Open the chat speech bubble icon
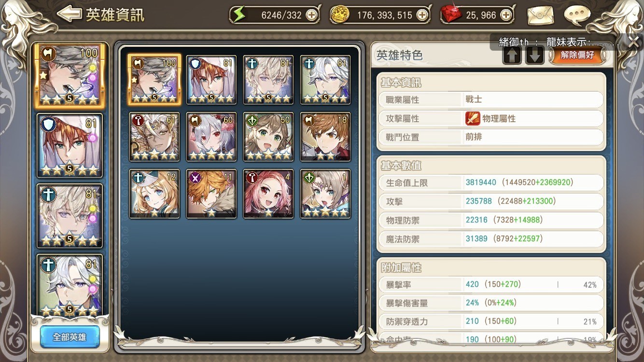 [577, 15]
